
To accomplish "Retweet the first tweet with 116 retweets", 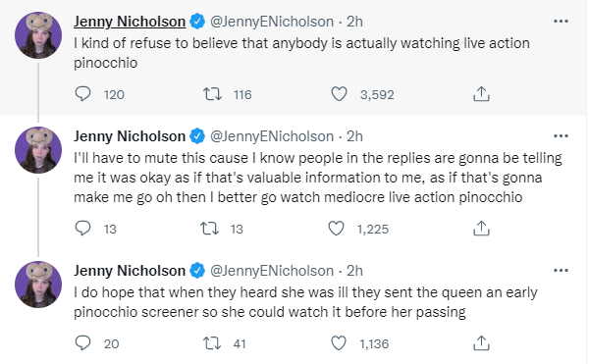I will [213, 94].
